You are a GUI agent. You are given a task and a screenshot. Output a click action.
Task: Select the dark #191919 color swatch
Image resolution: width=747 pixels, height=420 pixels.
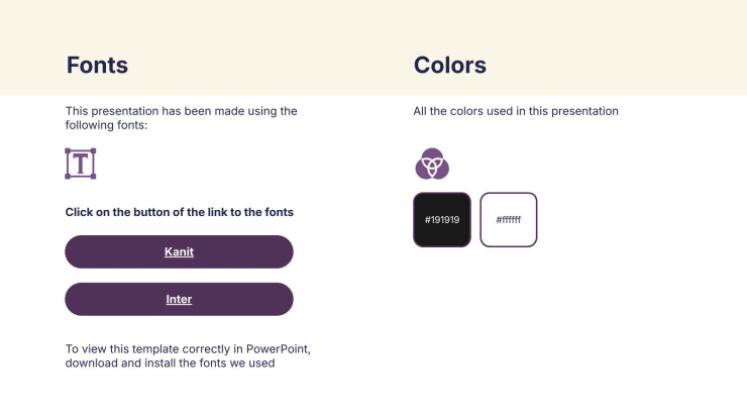pyautogui.click(x=442, y=219)
